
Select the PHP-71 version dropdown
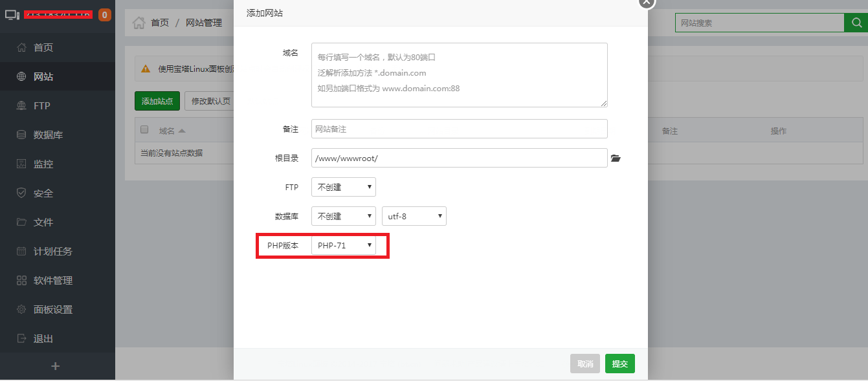coord(343,245)
